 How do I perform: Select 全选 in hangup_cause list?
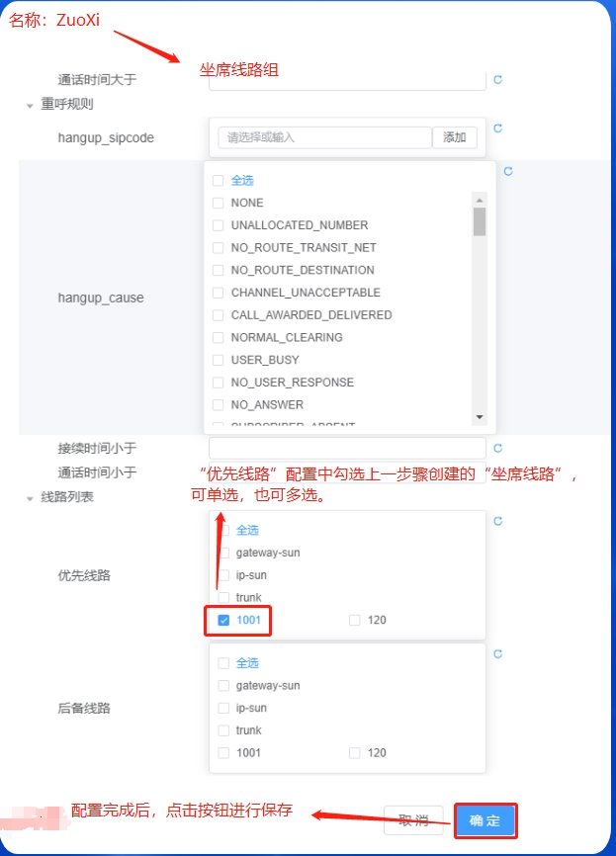pos(218,181)
